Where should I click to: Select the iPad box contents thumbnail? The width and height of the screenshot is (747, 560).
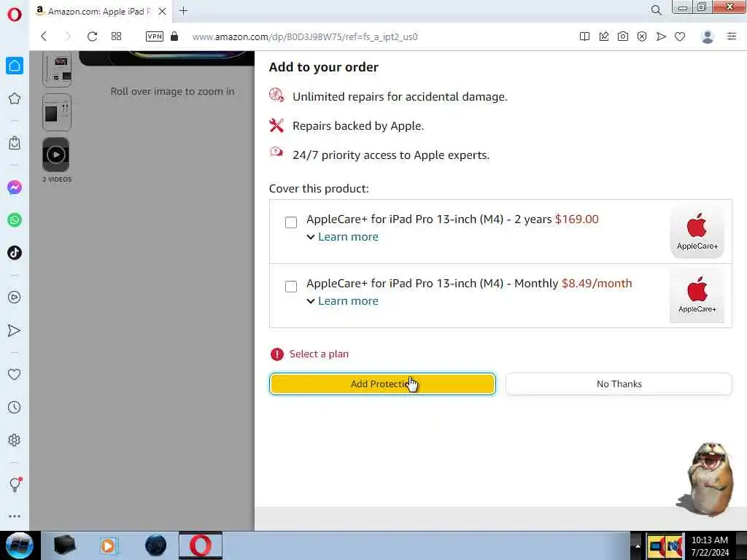coord(57,69)
